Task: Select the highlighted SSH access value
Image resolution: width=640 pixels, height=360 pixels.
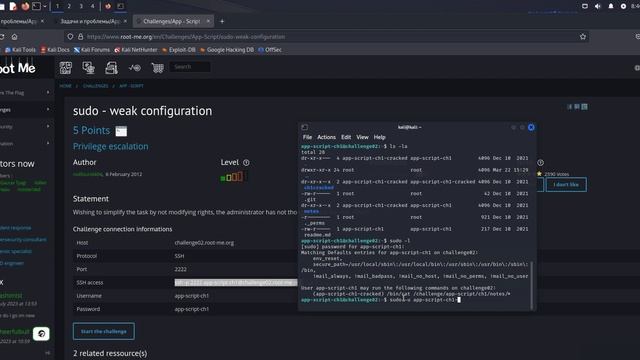Action: (x=236, y=282)
